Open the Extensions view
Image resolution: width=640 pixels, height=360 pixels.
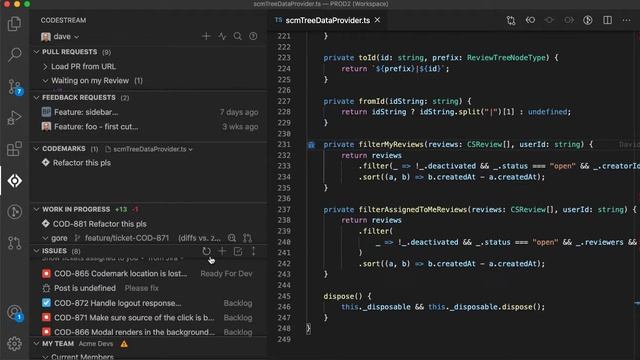[14, 149]
